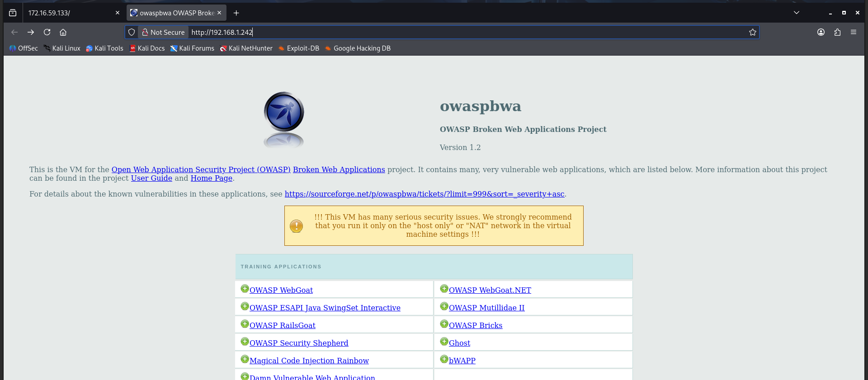The height and width of the screenshot is (380, 868).
Task: Expand the plus icon beside bWAPP
Action: pos(444,359)
